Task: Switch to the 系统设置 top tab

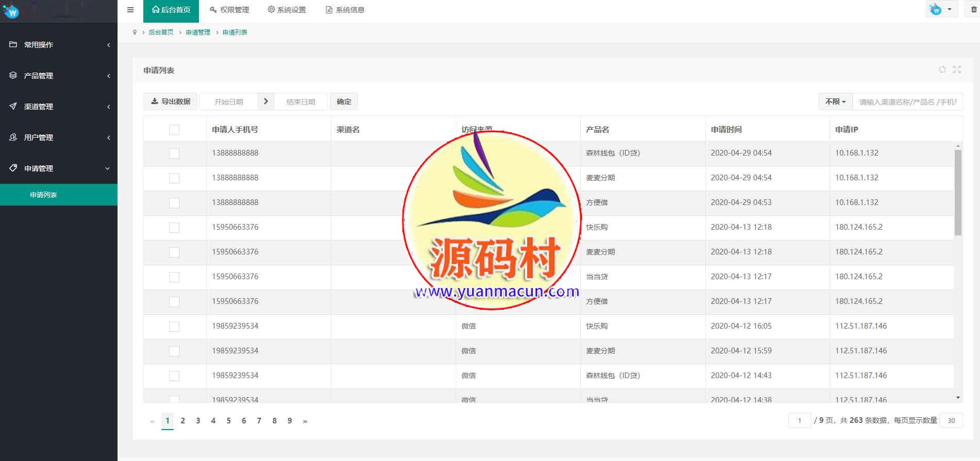Action: (x=287, y=10)
